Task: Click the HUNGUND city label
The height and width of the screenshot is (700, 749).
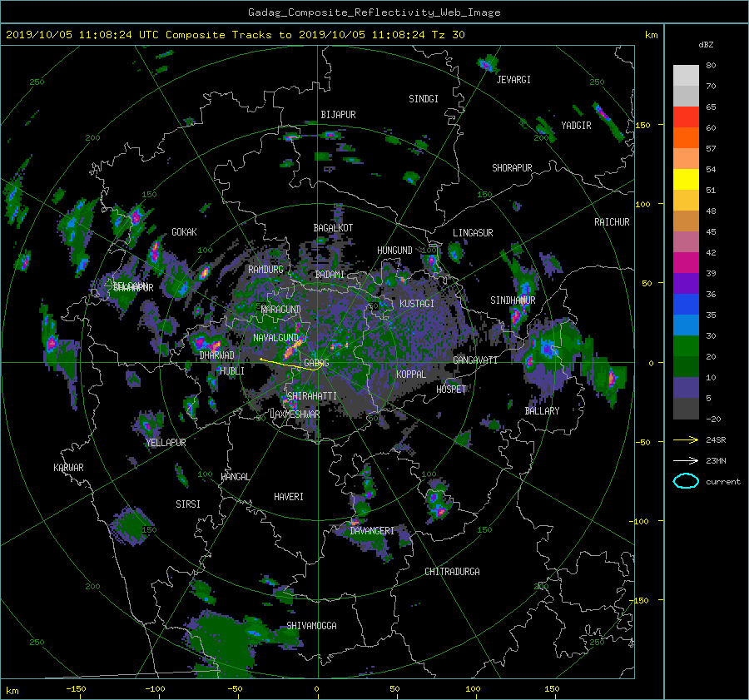Action: pyautogui.click(x=394, y=251)
